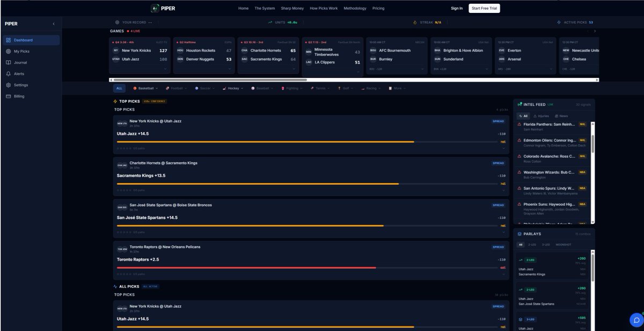Open the How Picks Work nav link
Viewport: 644px width, 331px height.
[x=324, y=8]
